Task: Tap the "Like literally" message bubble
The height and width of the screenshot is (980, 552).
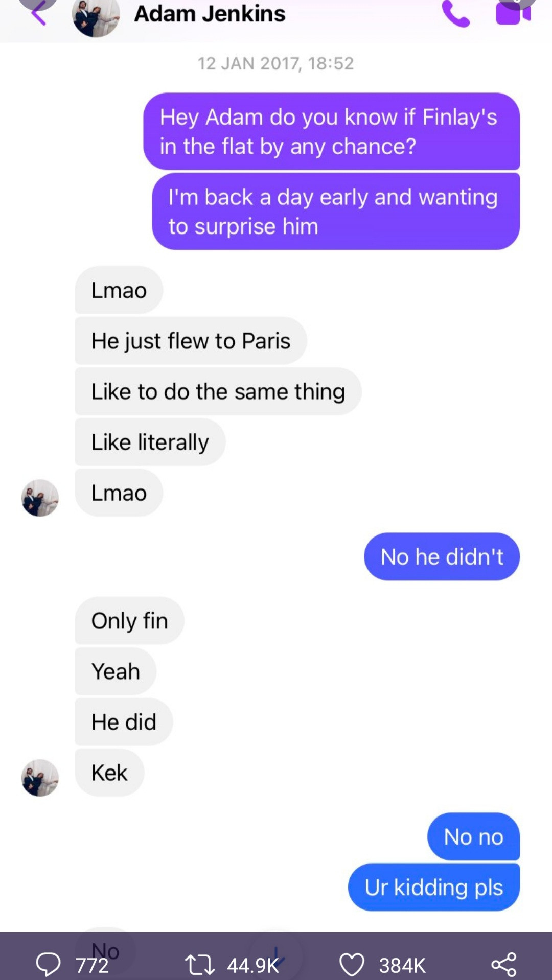Action: click(x=150, y=442)
